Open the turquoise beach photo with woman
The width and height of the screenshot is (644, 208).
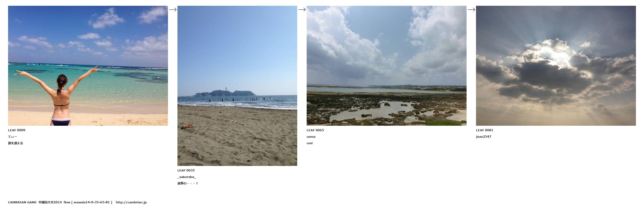88,66
